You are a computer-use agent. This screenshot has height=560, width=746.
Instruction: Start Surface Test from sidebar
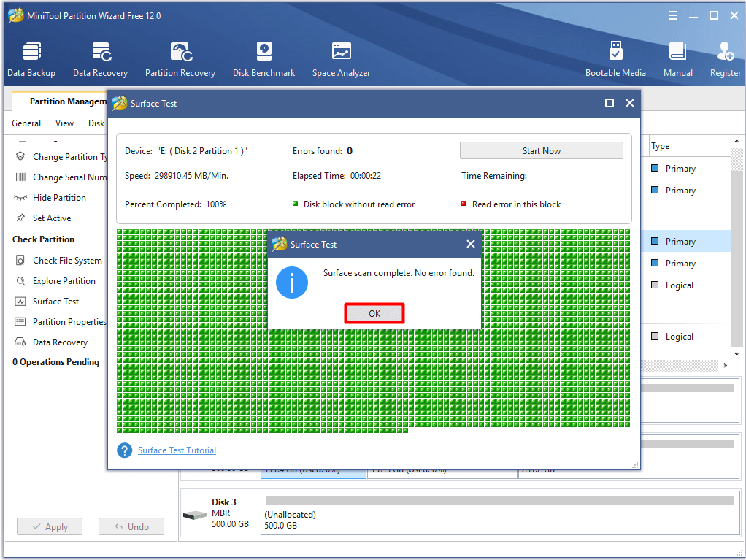coord(47,301)
